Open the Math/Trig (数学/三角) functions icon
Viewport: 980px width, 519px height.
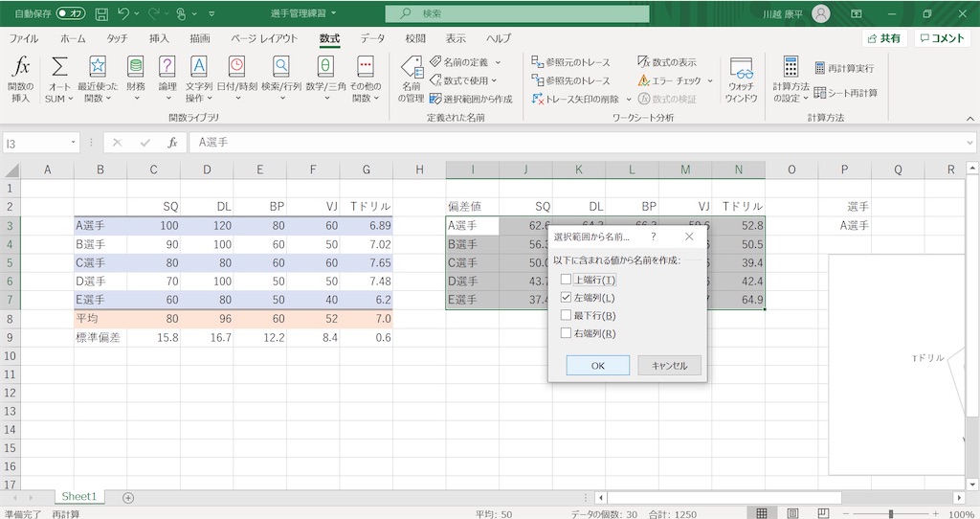[x=325, y=66]
